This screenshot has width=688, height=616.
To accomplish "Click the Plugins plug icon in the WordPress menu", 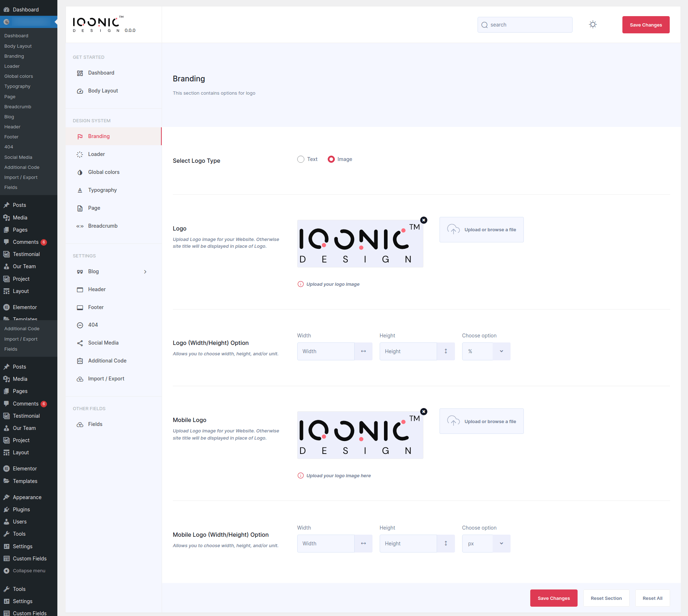I will coord(6,510).
